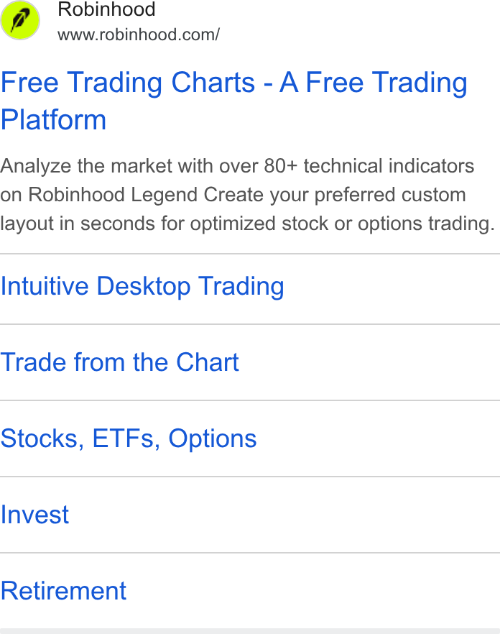Image resolution: width=500 pixels, height=634 pixels.
Task: Click empty row space beside Invest
Action: click(283, 515)
